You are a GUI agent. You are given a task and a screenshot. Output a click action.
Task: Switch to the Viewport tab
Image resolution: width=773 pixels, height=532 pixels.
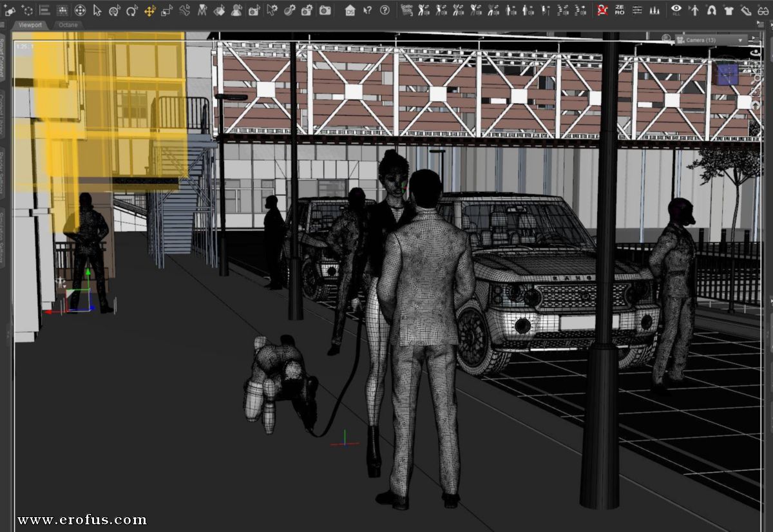(x=30, y=25)
